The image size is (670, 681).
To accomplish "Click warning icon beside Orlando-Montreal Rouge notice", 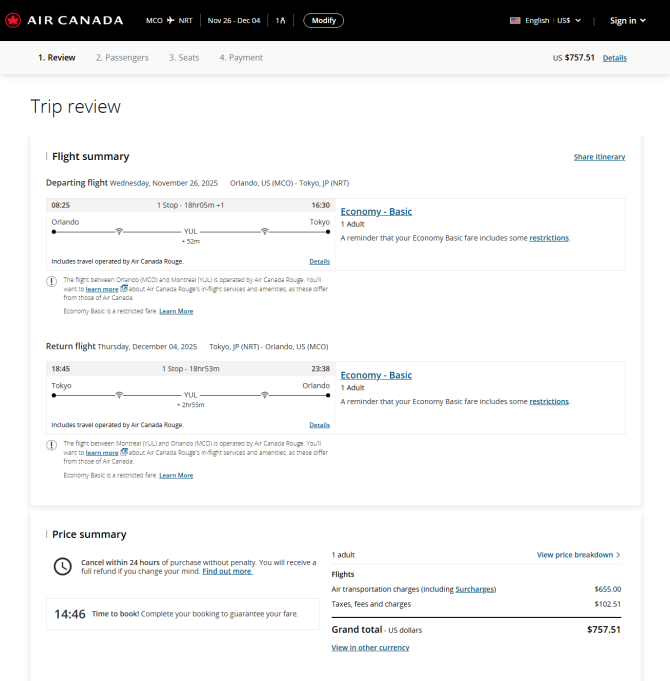I will [51, 281].
